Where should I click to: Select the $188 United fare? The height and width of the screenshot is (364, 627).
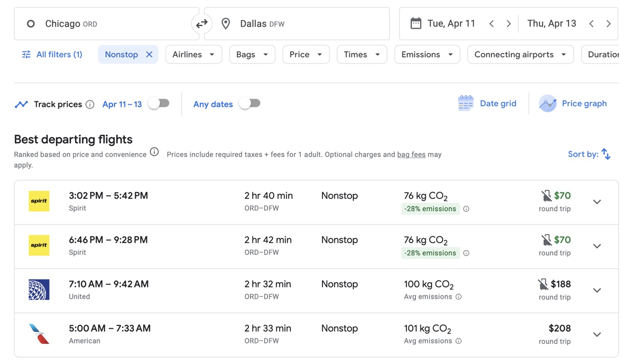[x=561, y=284]
